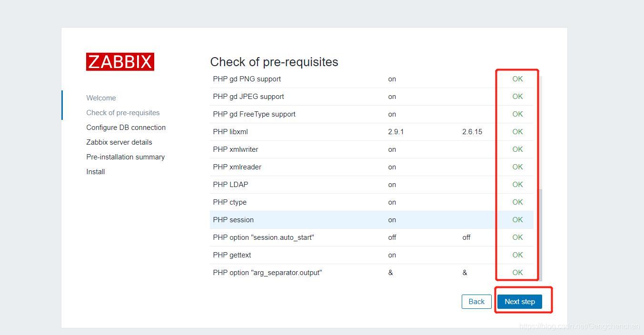This screenshot has width=644, height=335.
Task: Click PHP option "session.auto_start" row
Action: pos(263,237)
